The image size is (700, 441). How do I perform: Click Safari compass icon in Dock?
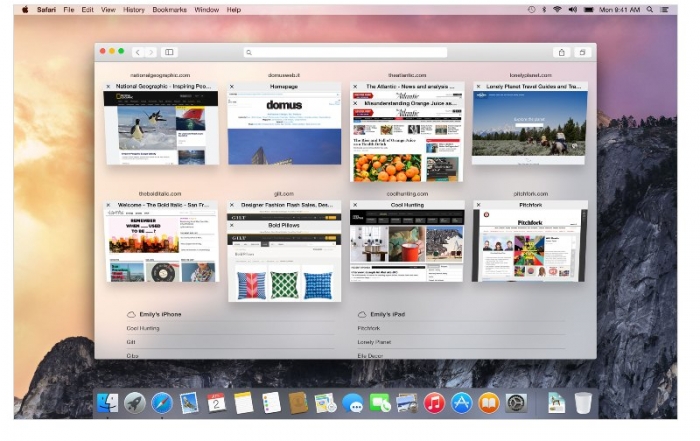(162, 404)
